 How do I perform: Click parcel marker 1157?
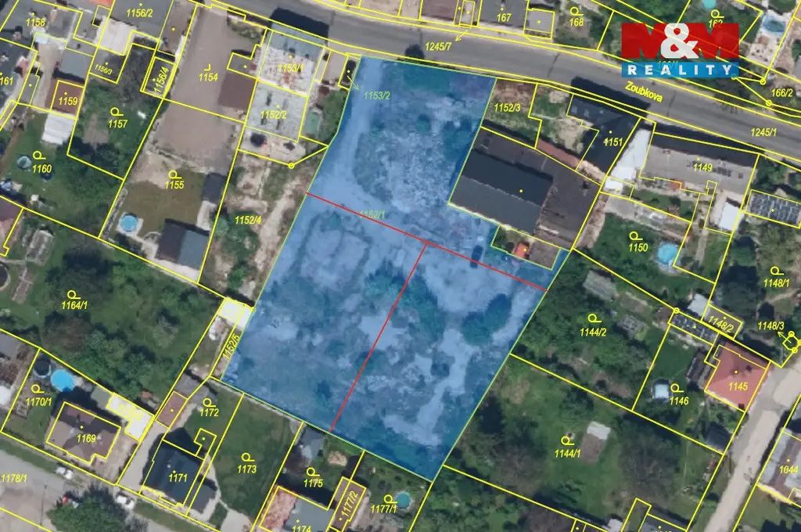tap(117, 118)
